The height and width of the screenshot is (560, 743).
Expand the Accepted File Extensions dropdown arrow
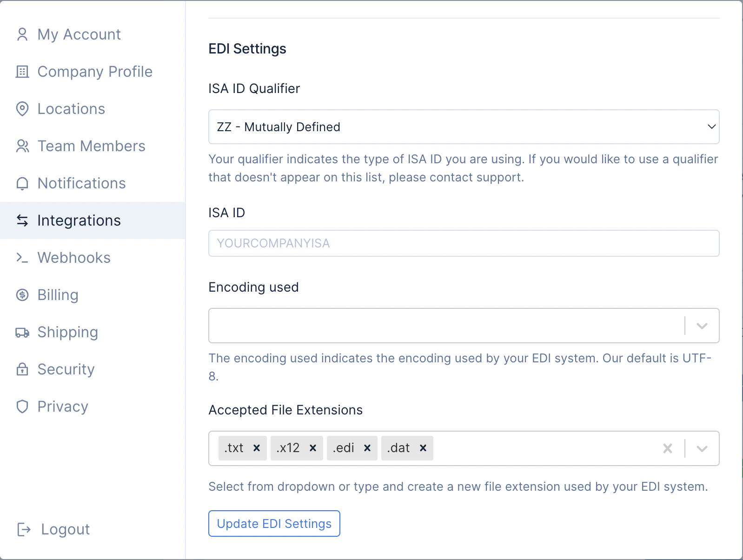pyautogui.click(x=702, y=448)
